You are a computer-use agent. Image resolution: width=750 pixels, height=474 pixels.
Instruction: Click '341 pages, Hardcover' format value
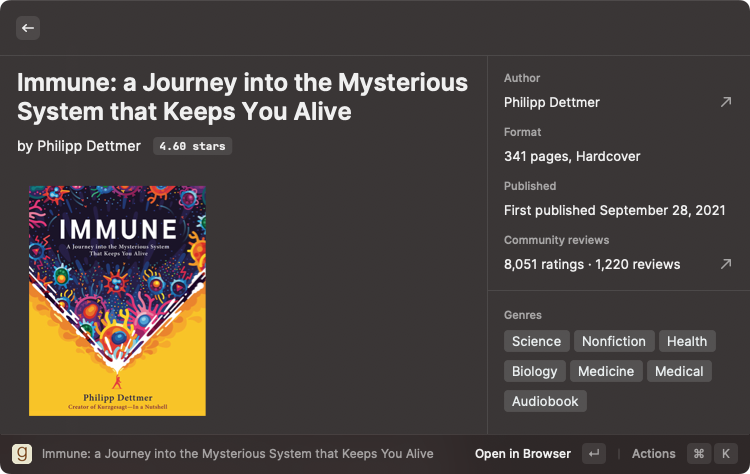[572, 156]
